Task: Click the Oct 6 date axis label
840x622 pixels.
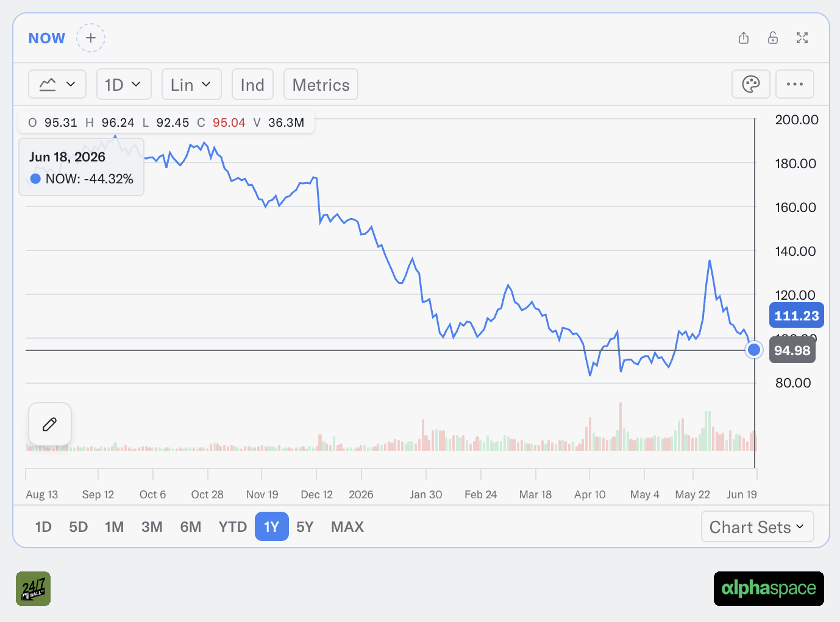Action: pos(153,495)
